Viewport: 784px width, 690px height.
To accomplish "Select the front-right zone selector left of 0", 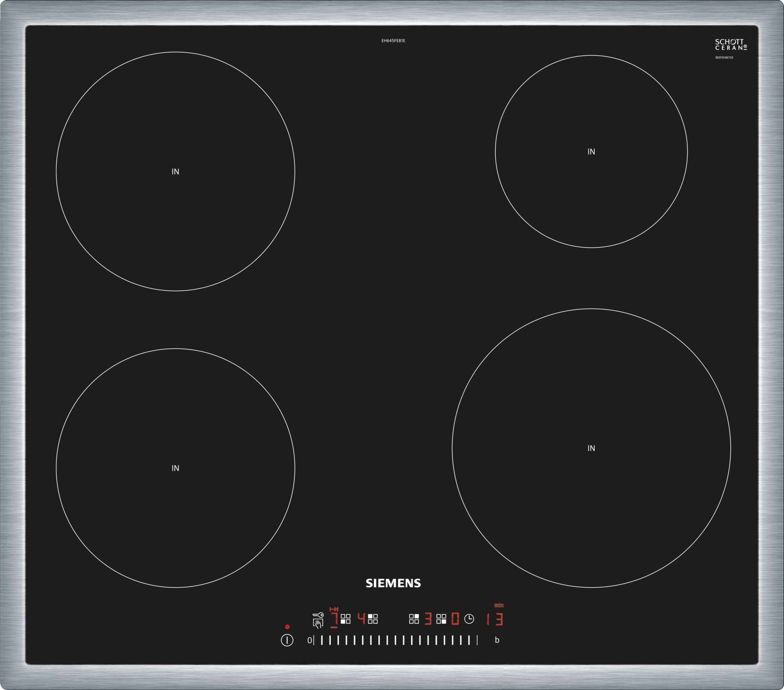I will (x=441, y=619).
